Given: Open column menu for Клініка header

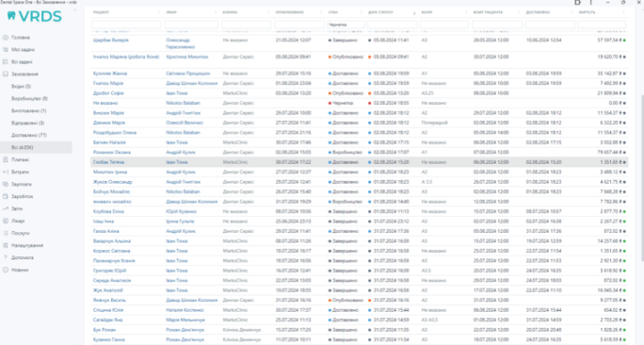Looking at the screenshot, I should 269,12.
